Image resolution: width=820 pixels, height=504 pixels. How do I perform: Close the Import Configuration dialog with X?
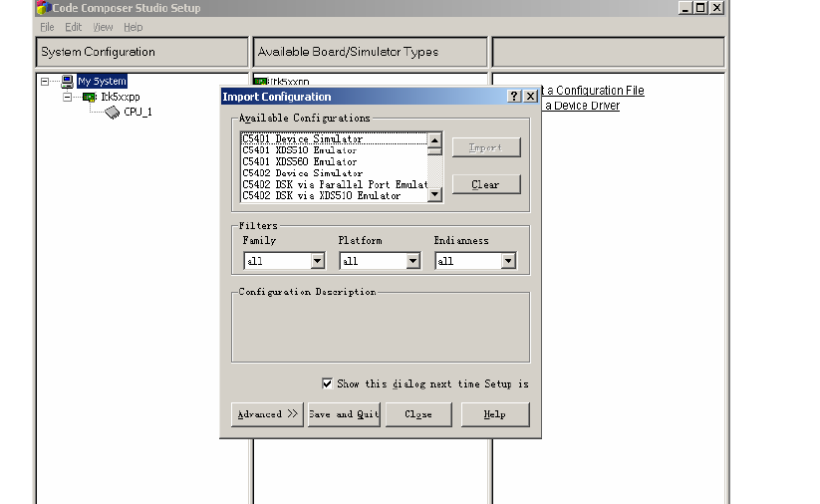click(530, 97)
